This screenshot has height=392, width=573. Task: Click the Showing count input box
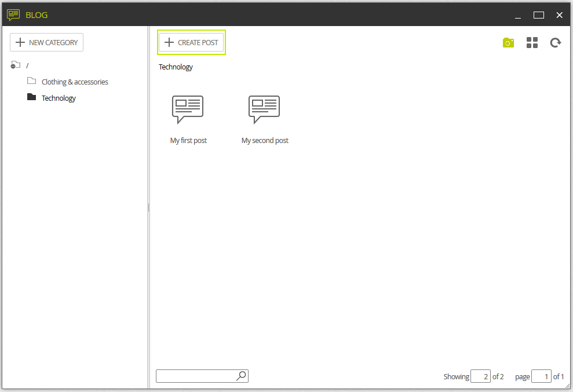tap(480, 376)
